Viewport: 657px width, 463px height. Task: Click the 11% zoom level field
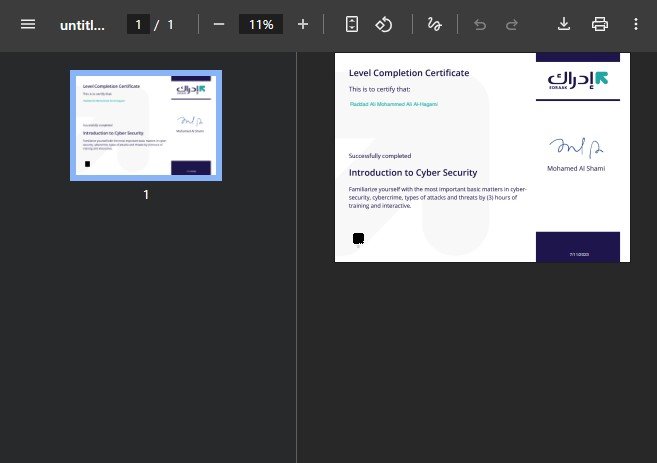click(x=261, y=24)
